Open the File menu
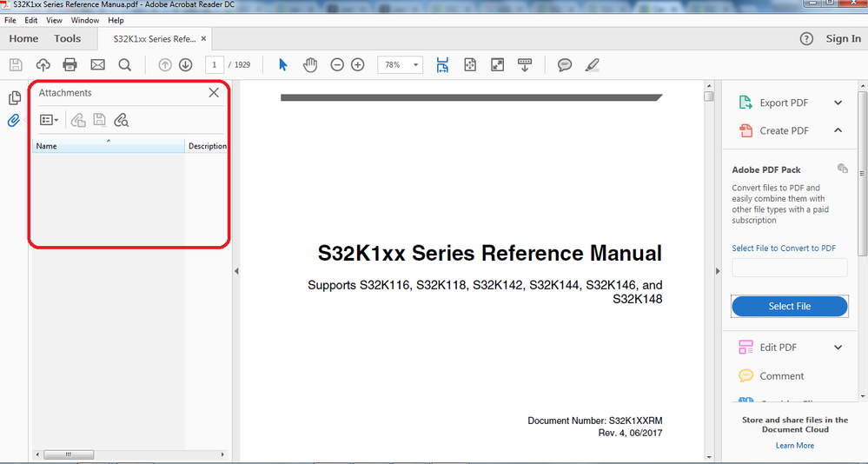 (x=10, y=20)
